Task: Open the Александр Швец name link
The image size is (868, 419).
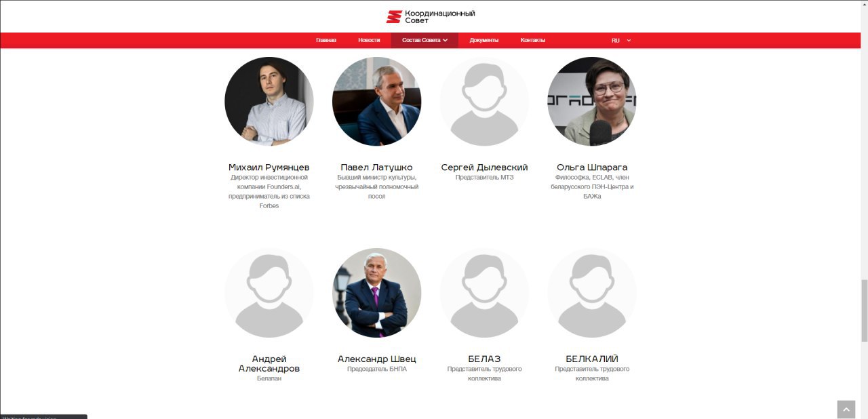Action: click(376, 359)
